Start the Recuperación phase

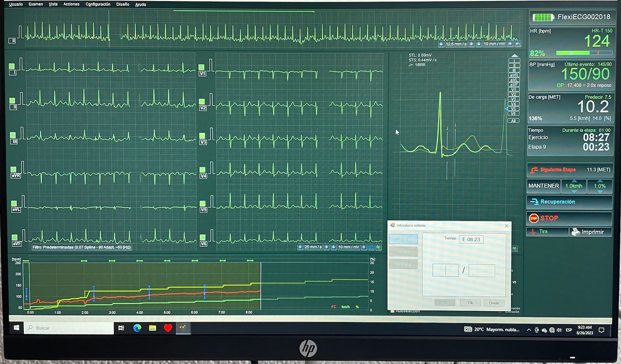(x=570, y=202)
